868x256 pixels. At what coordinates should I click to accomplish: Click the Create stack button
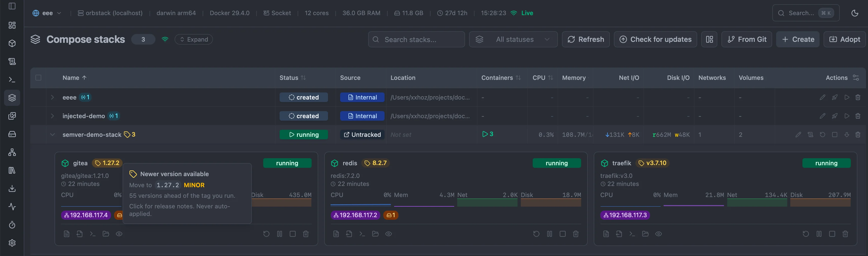[x=798, y=39]
